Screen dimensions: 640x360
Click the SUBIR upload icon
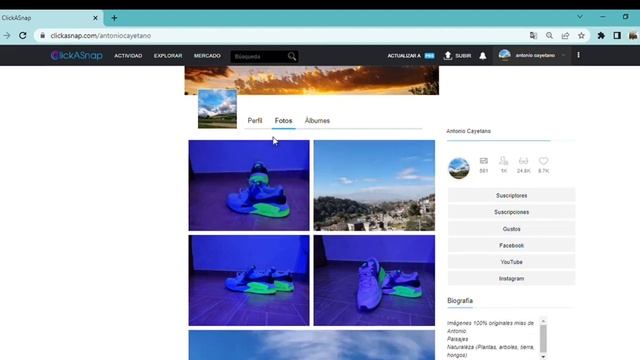(448, 56)
